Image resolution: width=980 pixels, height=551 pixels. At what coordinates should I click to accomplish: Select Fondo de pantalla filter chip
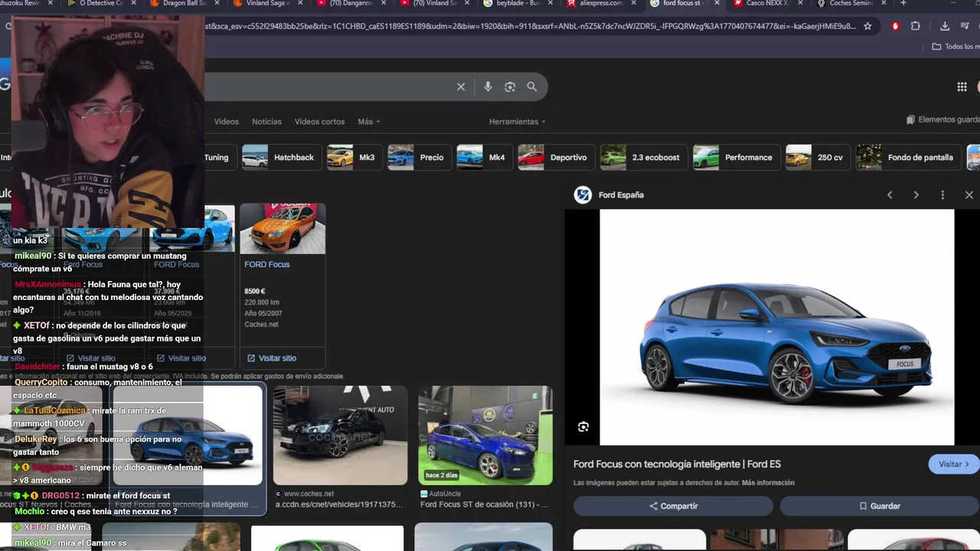point(908,158)
